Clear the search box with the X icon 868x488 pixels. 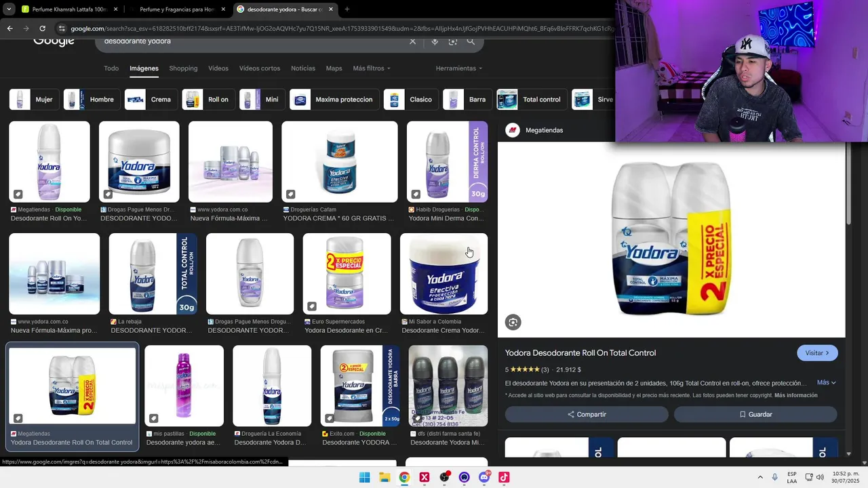tap(412, 41)
